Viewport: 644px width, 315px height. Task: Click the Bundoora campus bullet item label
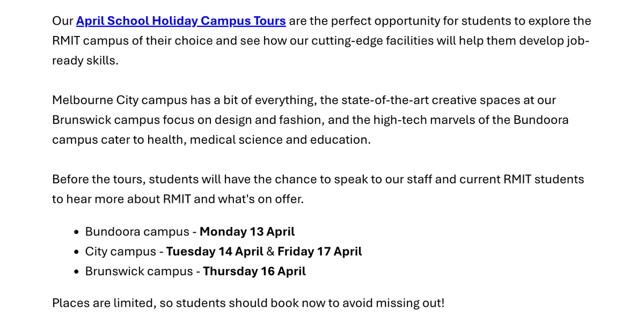tap(137, 232)
